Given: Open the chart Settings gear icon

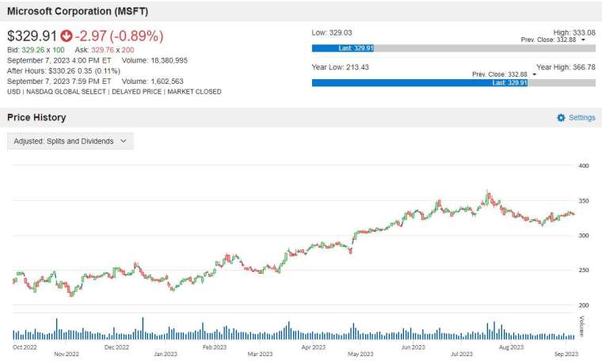Looking at the screenshot, I should [561, 118].
